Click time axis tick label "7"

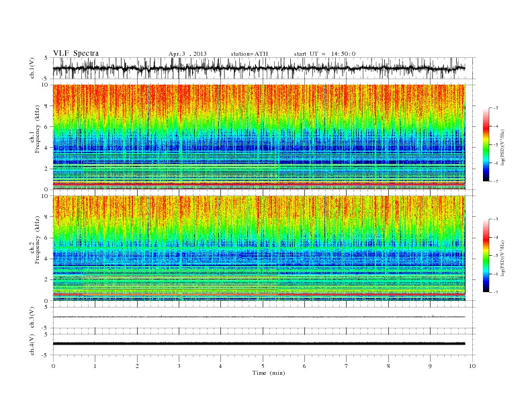pos(347,366)
